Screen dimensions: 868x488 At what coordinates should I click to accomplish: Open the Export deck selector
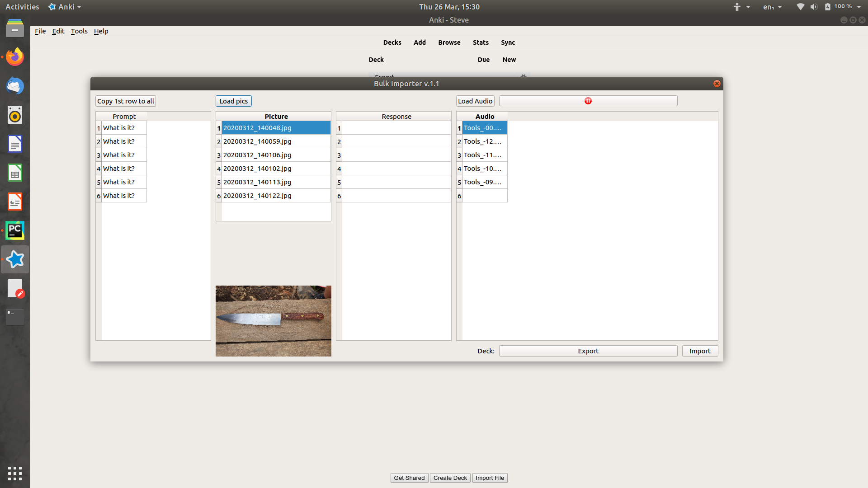588,351
